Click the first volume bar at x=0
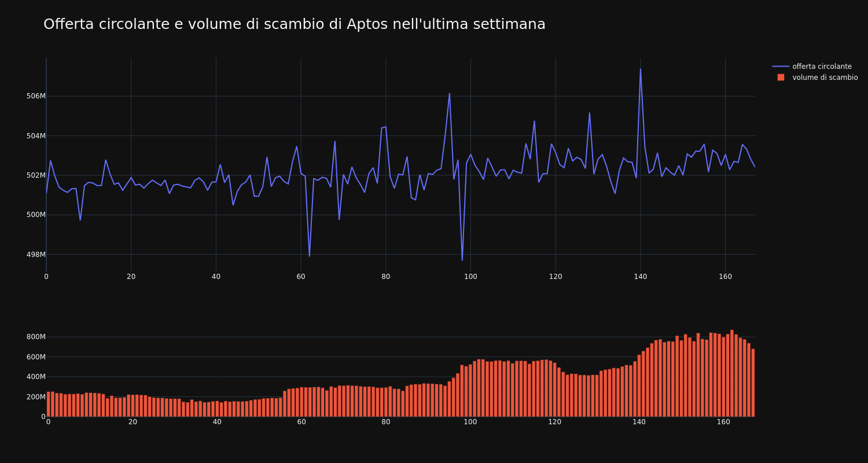 coord(48,404)
